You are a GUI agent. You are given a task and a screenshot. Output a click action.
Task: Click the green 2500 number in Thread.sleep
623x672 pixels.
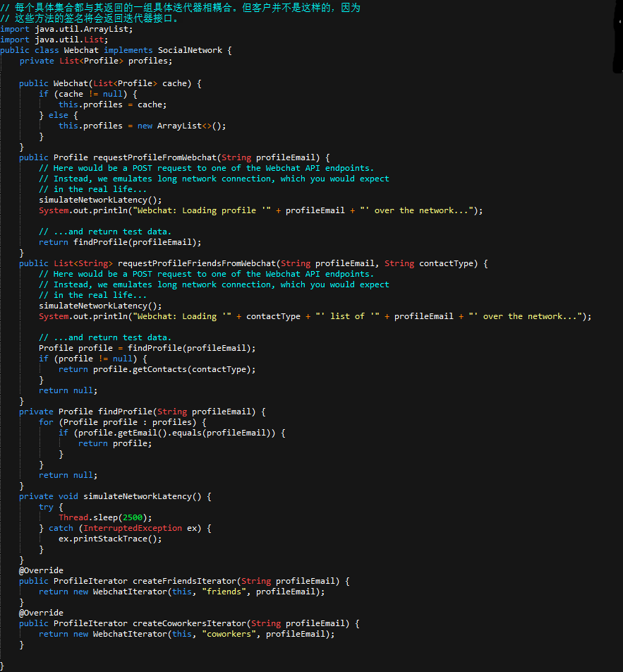(133, 517)
